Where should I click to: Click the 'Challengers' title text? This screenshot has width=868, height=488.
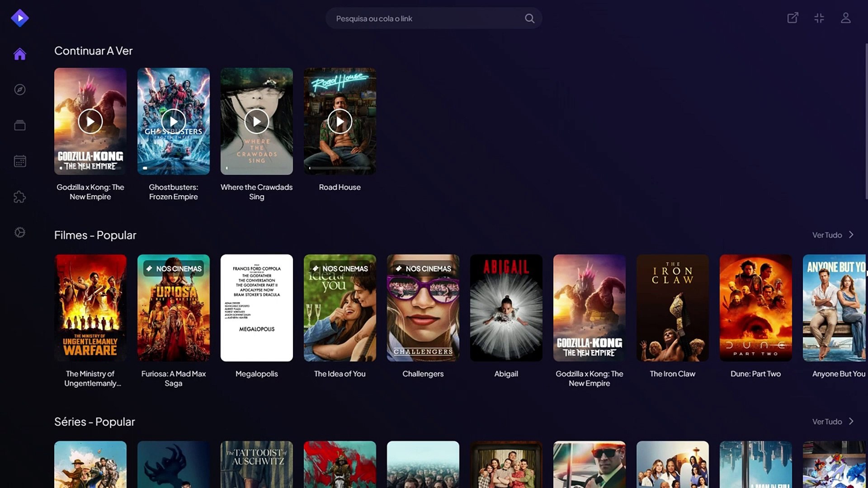[423, 374]
